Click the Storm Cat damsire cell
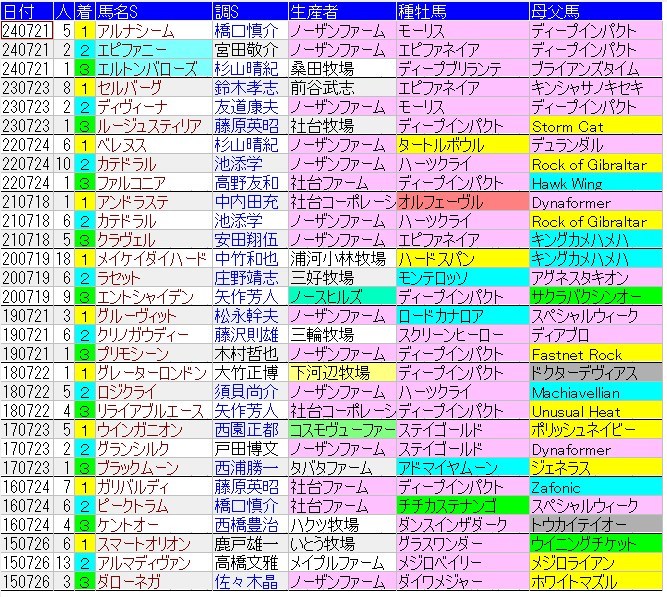 point(596,126)
